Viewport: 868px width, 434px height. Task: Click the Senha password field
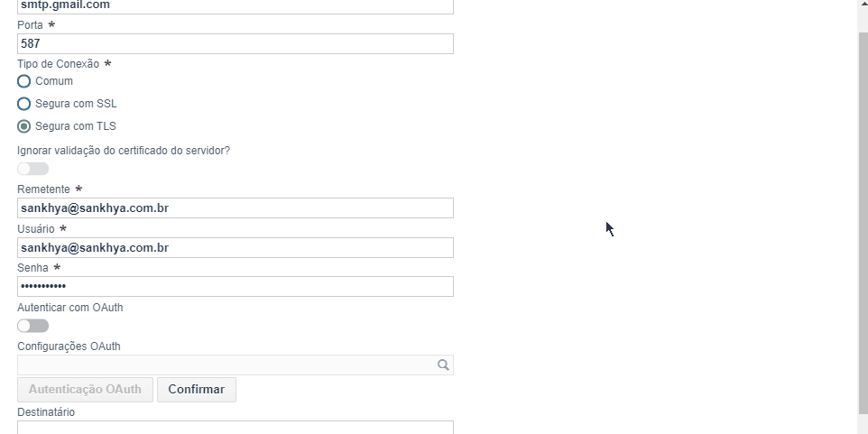(x=235, y=287)
